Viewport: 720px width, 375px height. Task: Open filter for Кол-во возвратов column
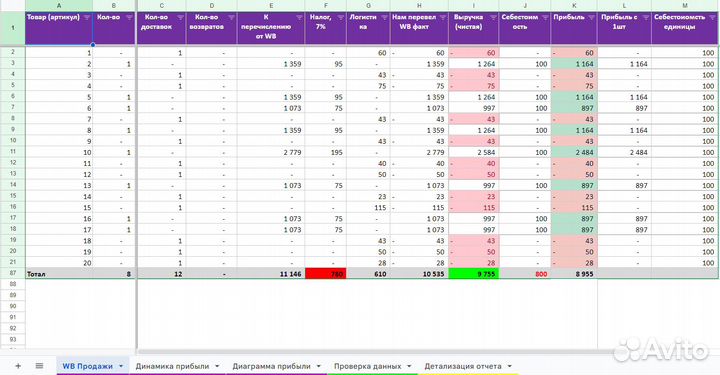tap(231, 17)
